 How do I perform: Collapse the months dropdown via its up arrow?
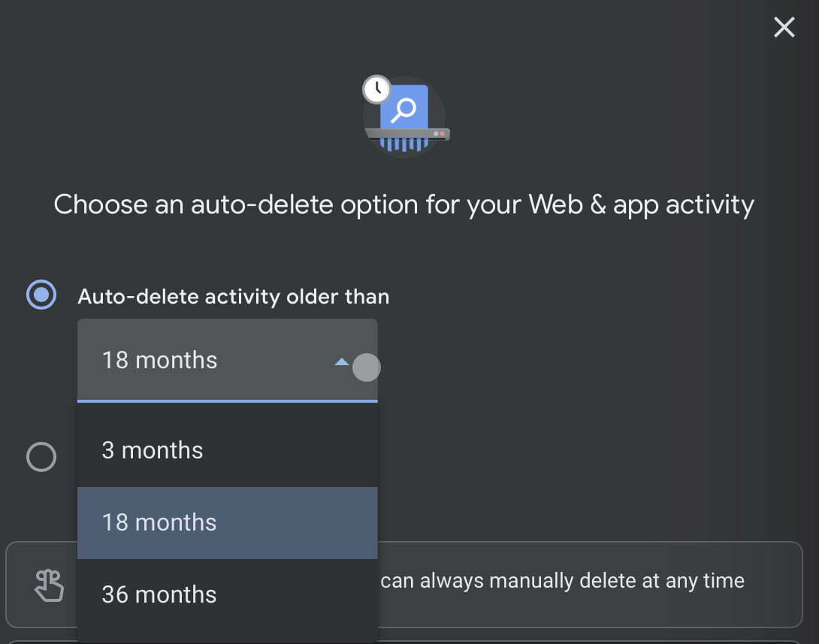[x=342, y=361]
